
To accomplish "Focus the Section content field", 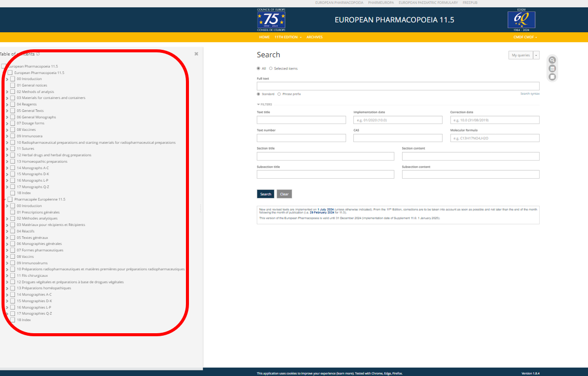I will (x=471, y=156).
